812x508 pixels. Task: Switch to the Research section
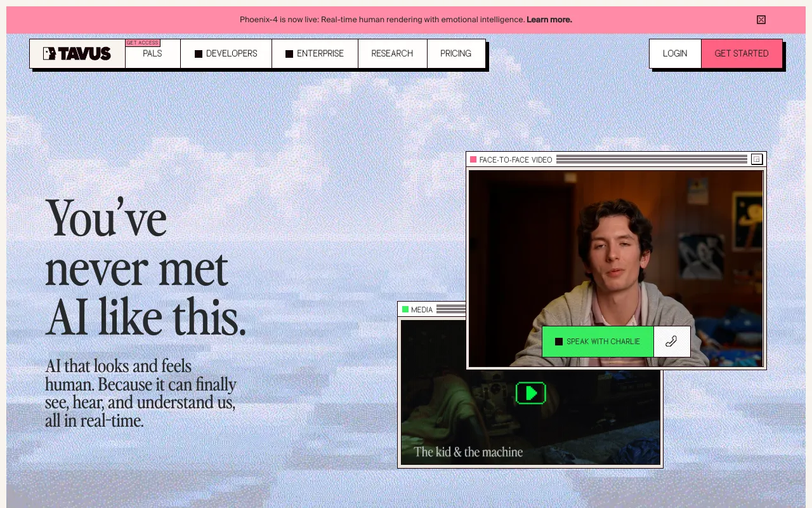(392, 53)
